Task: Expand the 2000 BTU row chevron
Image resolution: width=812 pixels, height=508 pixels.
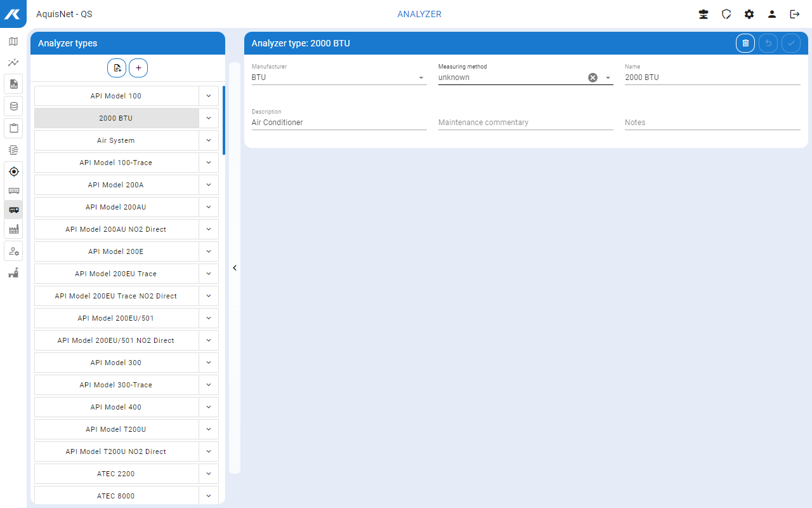Action: (209, 118)
